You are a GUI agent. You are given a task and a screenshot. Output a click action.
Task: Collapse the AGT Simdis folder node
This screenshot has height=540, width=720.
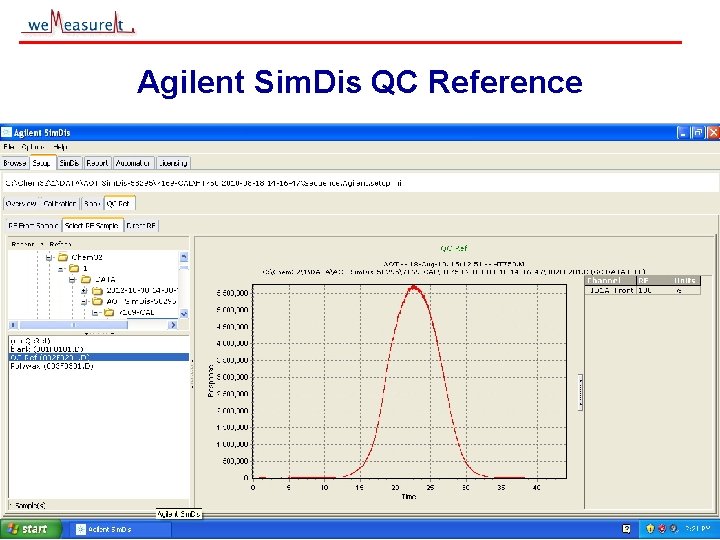[84, 302]
